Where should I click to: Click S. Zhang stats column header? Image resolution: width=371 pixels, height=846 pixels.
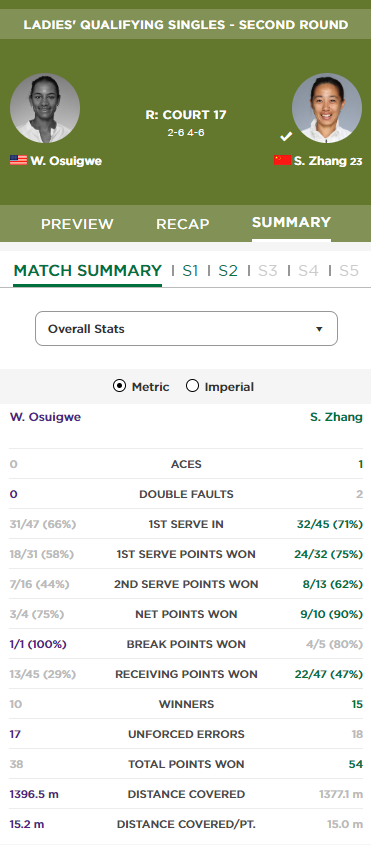336,417
